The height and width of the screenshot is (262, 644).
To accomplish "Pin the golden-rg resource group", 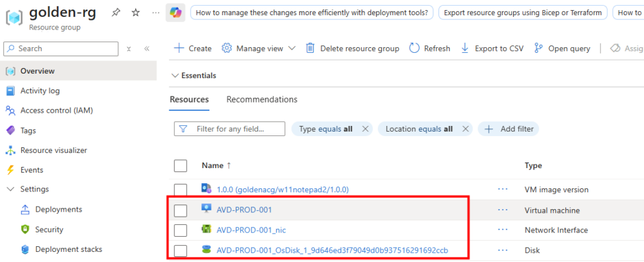I will 116,13.
